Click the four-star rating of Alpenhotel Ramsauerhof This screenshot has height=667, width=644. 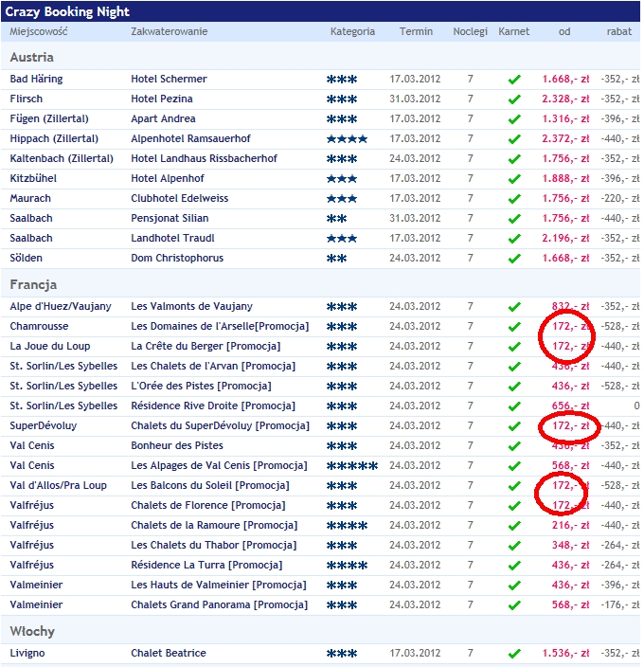click(x=347, y=139)
